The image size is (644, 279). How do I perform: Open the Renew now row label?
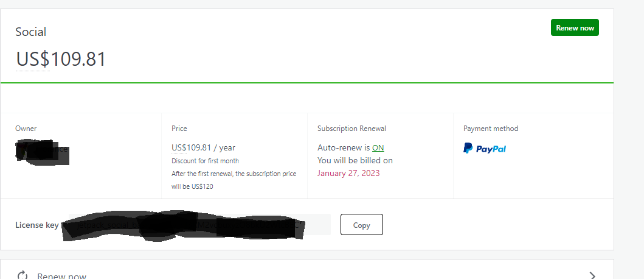coord(61,276)
